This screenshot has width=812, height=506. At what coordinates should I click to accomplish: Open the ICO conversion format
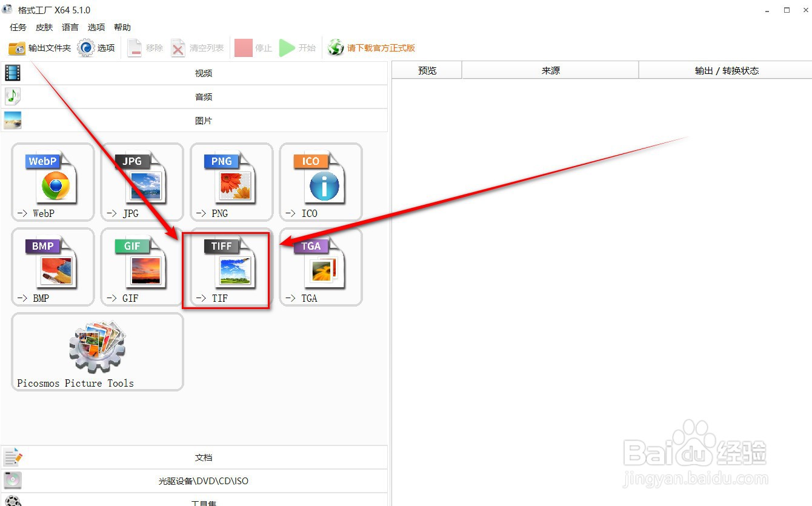pos(321,182)
